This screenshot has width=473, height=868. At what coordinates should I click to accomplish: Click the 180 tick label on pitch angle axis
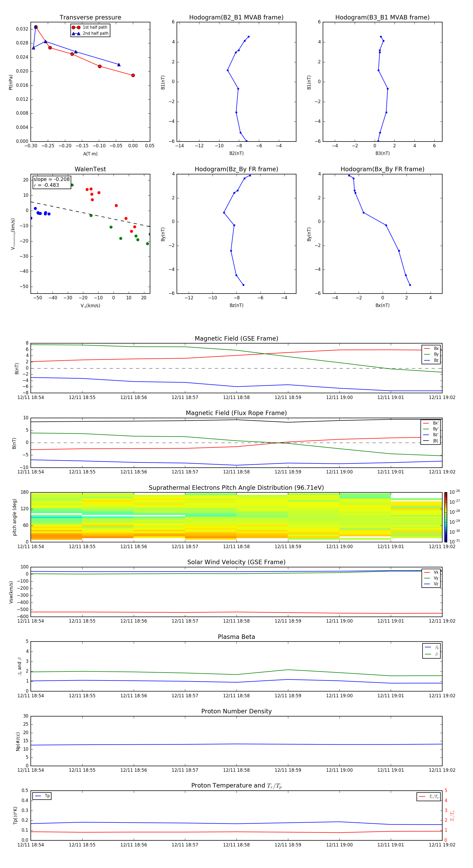[25, 492]
